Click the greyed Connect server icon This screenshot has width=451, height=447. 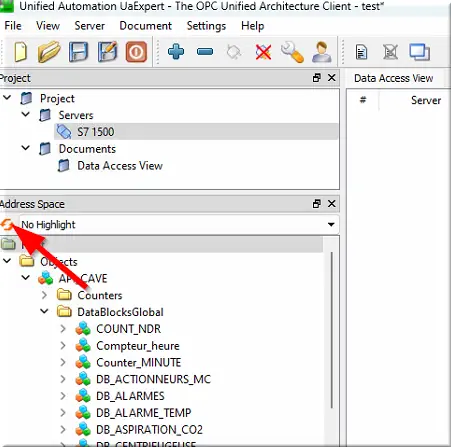(234, 52)
